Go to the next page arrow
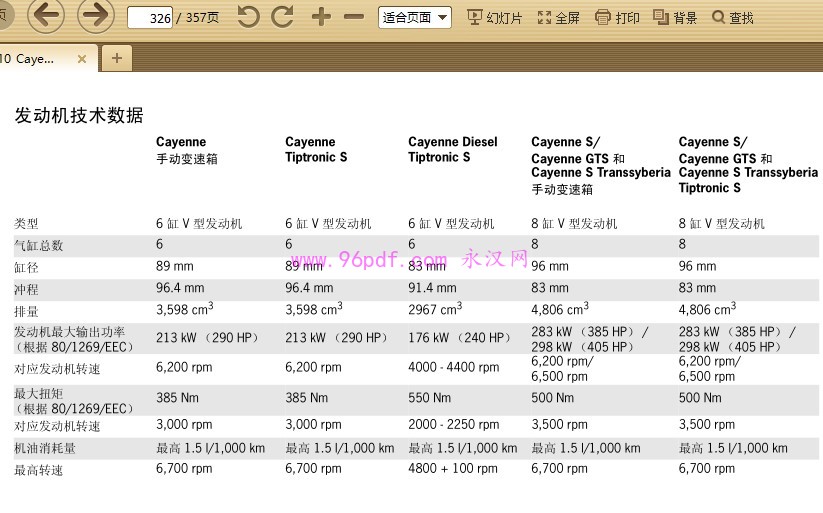 click(x=95, y=16)
